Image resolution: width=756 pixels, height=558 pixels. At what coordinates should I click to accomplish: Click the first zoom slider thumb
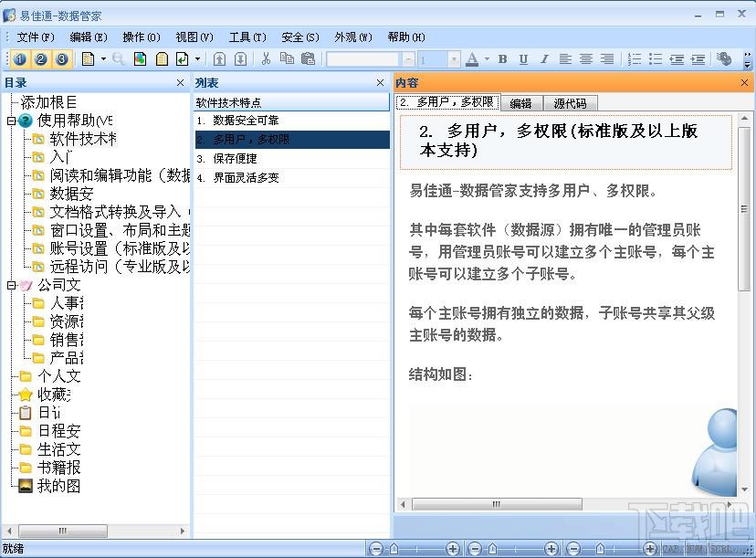(x=394, y=549)
